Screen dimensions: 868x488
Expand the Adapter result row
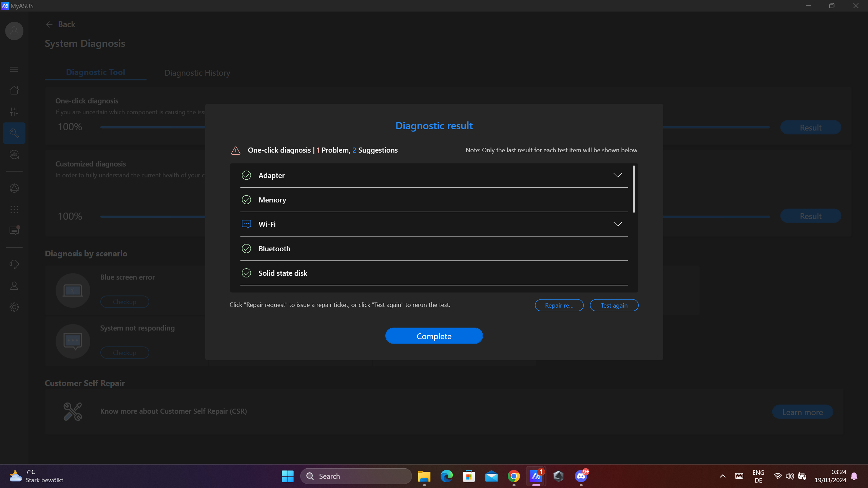[x=617, y=175]
